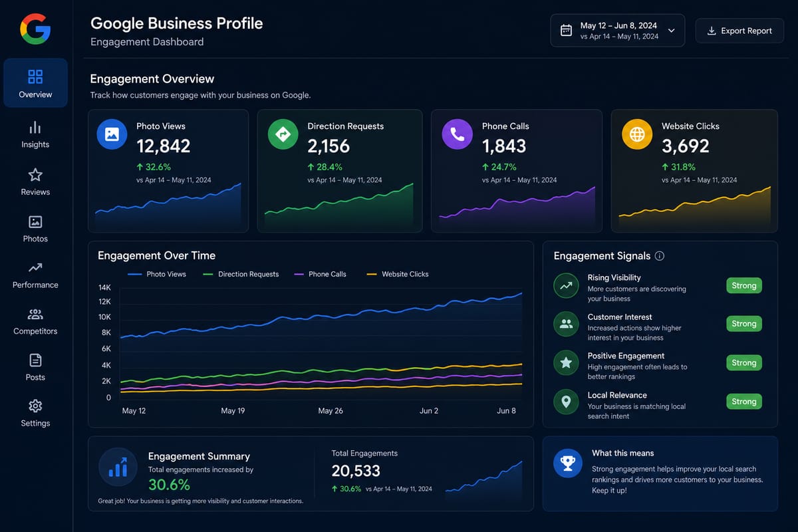Viewport: 798px width, 532px height.
Task: Open Insights bar chart icon
Action: (35, 127)
